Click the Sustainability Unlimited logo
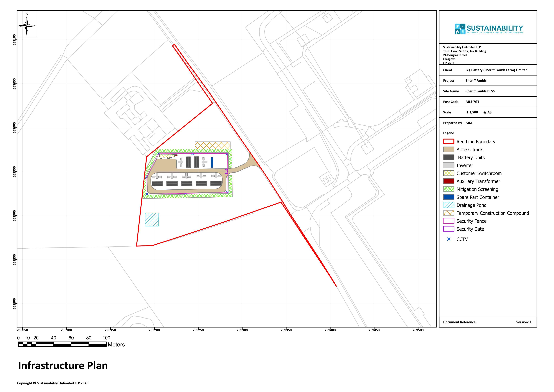Image resolution: width=554 pixels, height=392 pixels. (x=489, y=29)
